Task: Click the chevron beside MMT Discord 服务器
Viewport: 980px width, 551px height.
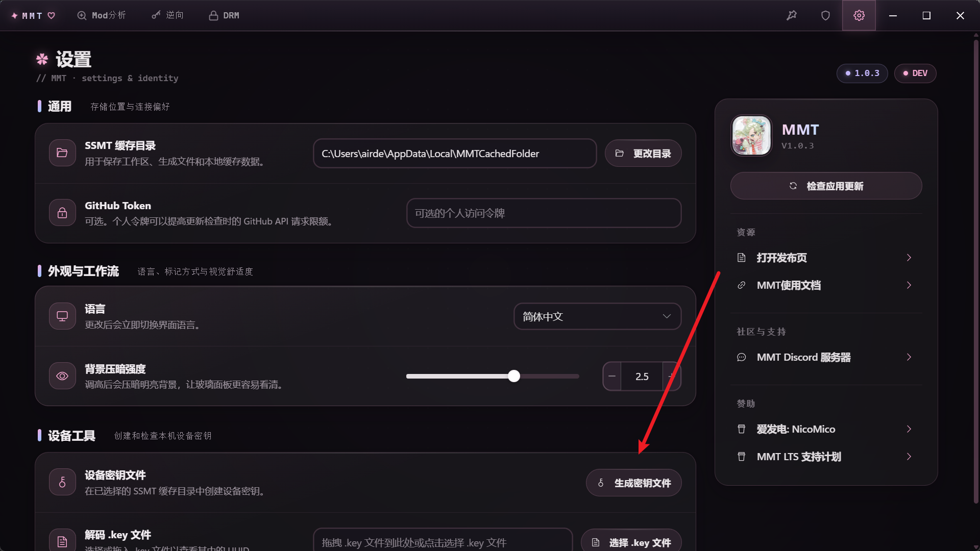Action: coord(909,357)
